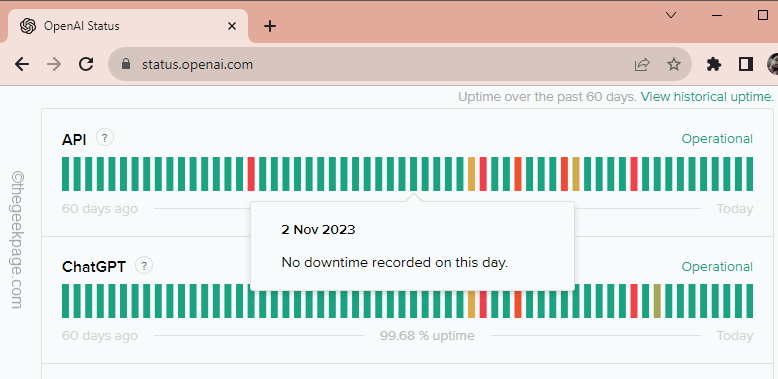Click the 99.68 % uptime label
778x379 pixels.
pos(427,336)
